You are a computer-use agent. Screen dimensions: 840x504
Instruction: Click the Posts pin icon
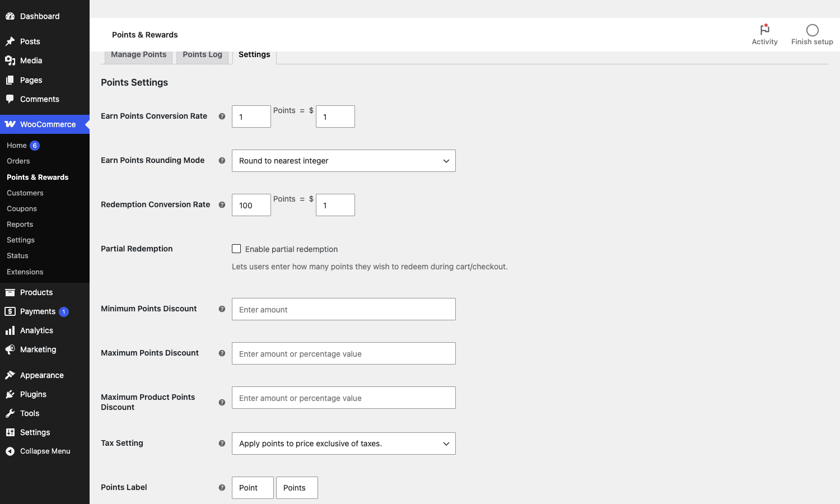pos(10,41)
